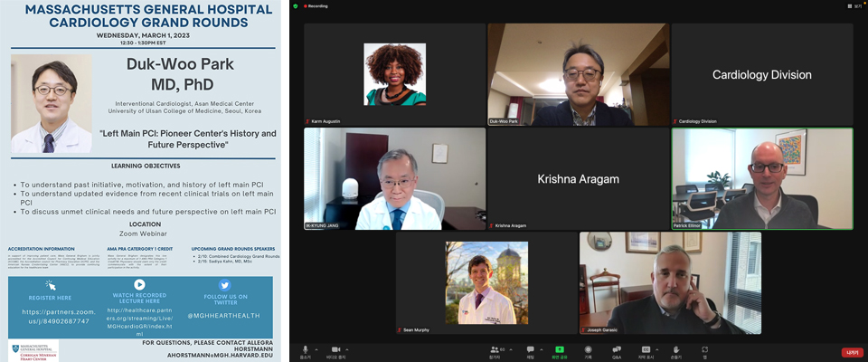Click the Cardiology Grand Rounds flyer heading

148,16
